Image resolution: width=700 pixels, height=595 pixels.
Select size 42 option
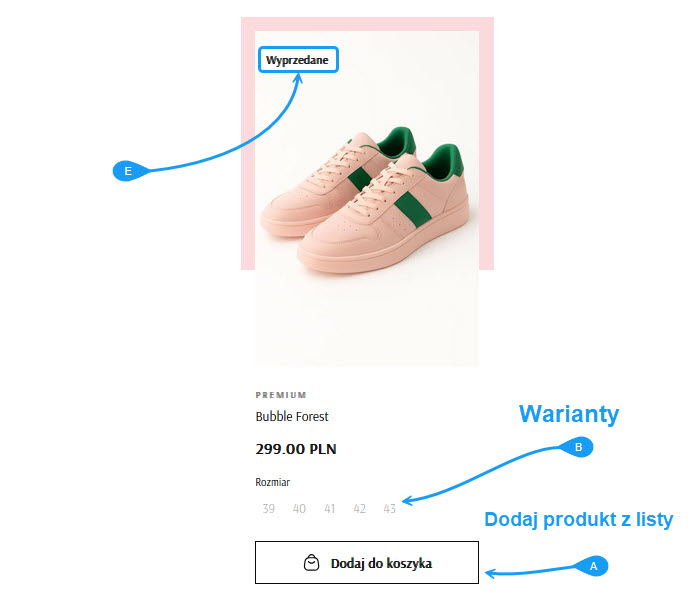[x=359, y=509]
